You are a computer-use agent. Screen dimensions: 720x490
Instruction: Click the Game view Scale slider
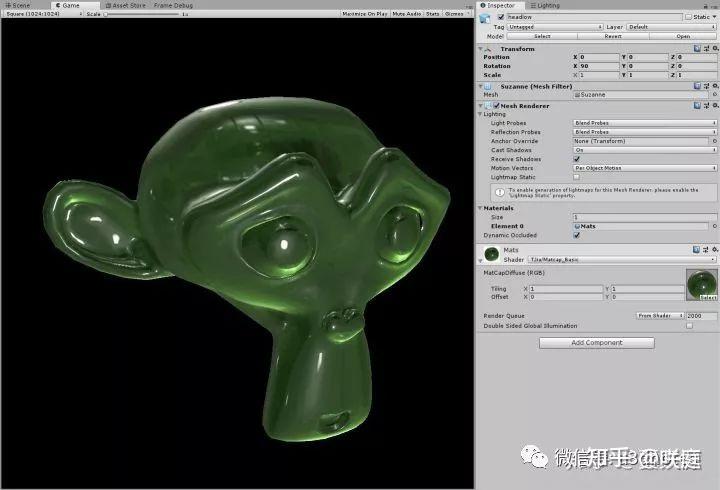(x=141, y=14)
